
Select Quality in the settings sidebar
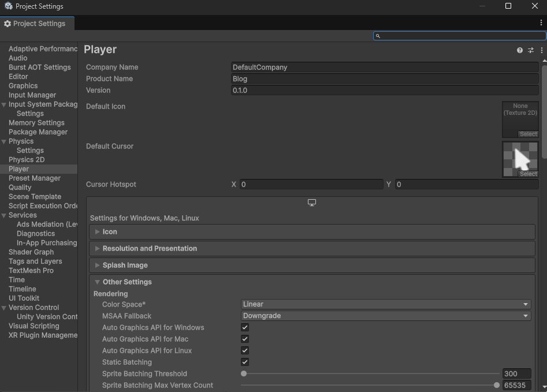20,187
